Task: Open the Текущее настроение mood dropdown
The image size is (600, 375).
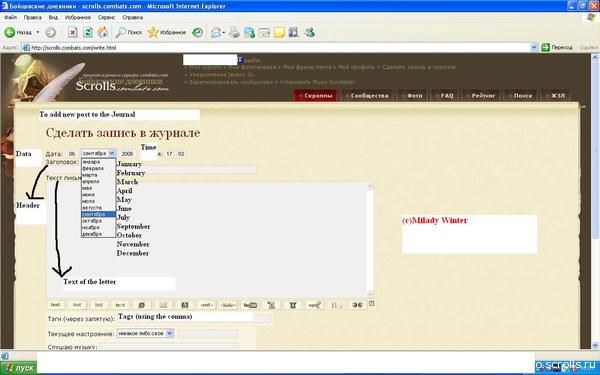Action: [x=145, y=333]
